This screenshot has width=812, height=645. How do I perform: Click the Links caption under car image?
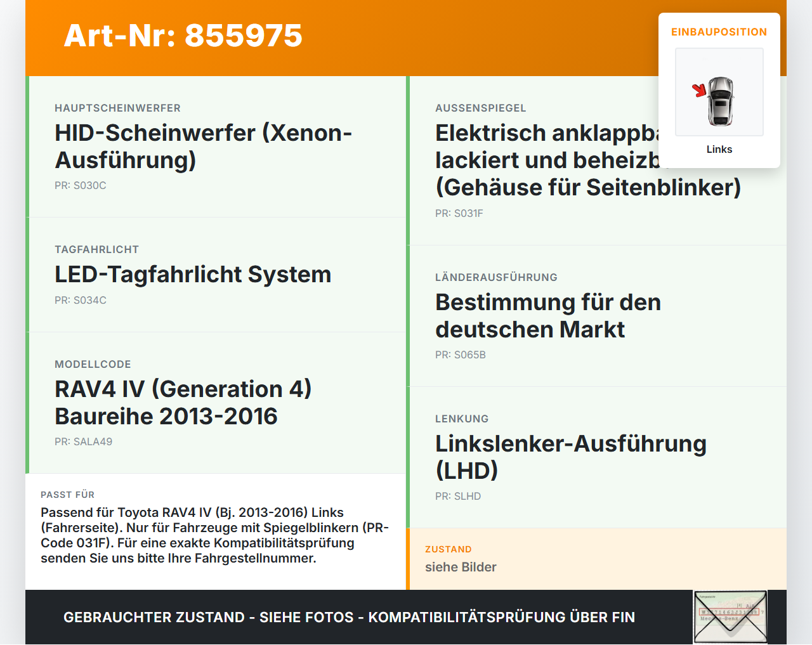tap(719, 149)
